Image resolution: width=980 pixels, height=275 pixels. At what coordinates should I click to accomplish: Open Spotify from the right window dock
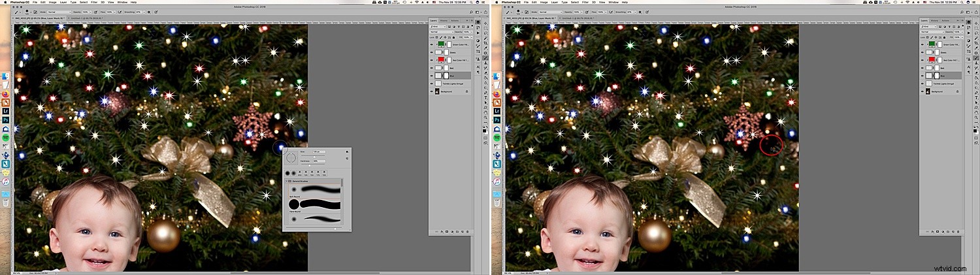click(x=497, y=138)
